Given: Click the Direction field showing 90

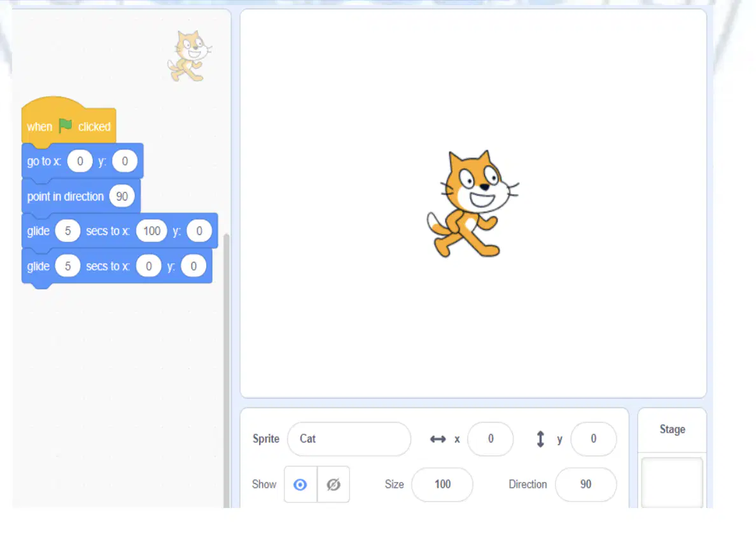Looking at the screenshot, I should tap(586, 484).
